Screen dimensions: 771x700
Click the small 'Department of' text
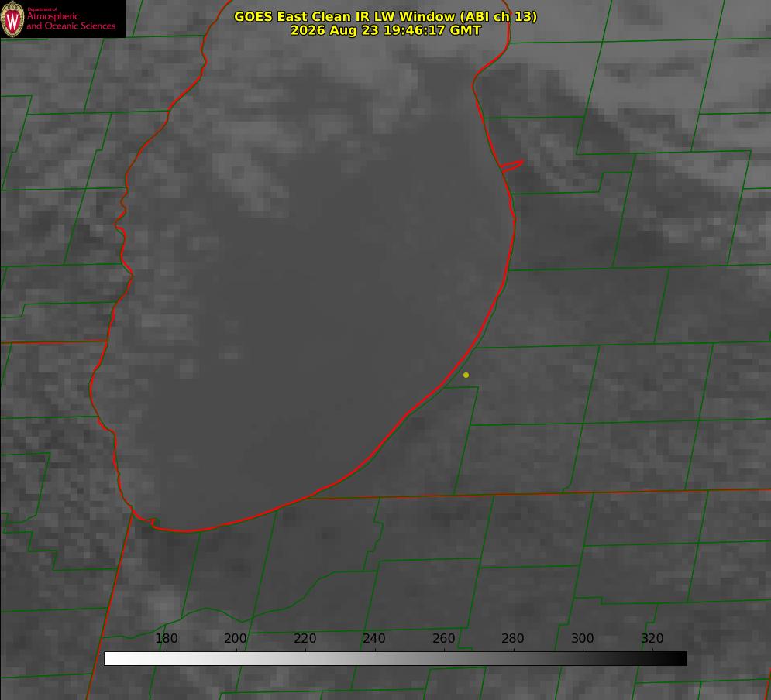pos(42,9)
